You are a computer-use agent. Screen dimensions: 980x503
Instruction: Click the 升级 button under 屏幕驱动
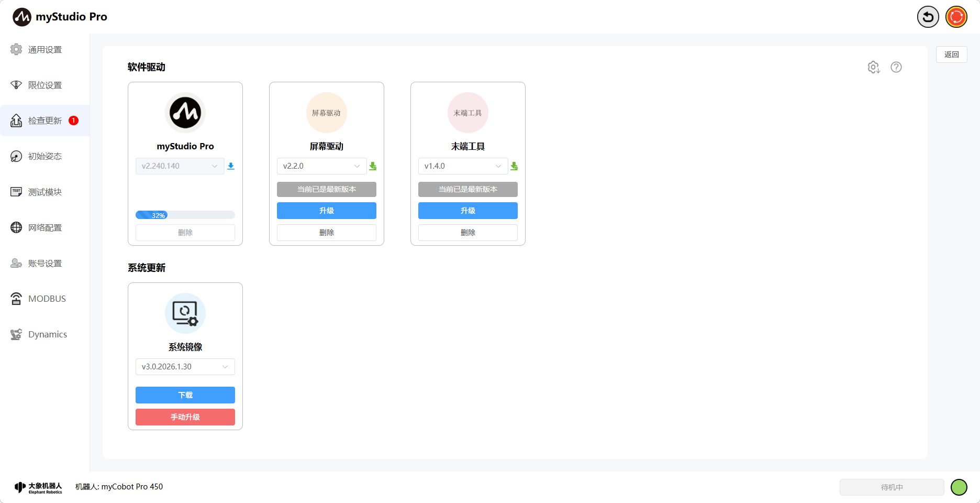coord(327,211)
